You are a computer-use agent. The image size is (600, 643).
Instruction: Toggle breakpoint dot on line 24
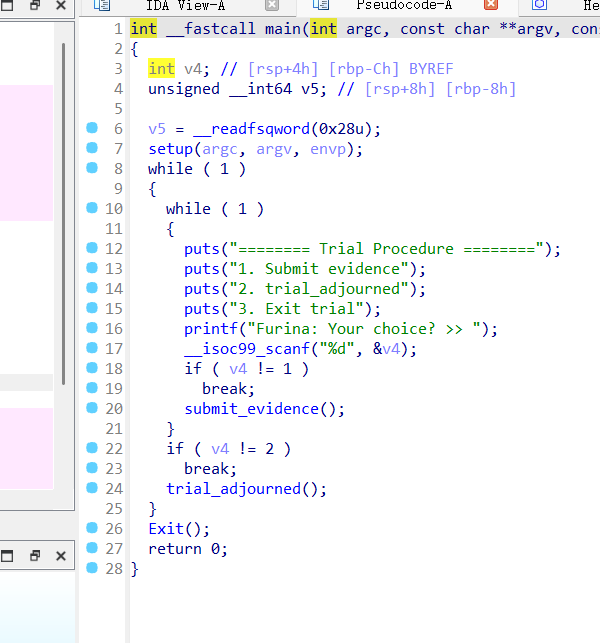[x=92, y=488]
